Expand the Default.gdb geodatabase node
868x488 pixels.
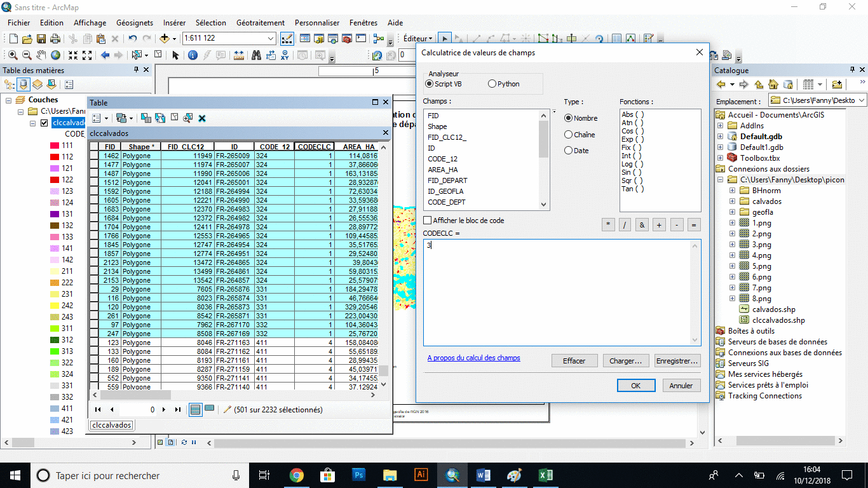click(x=721, y=137)
